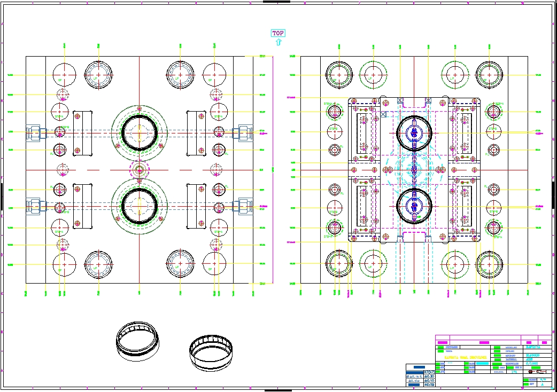
Task: Select the upper-left slider rectangle in the left view
Action: pyautogui.click(x=84, y=132)
